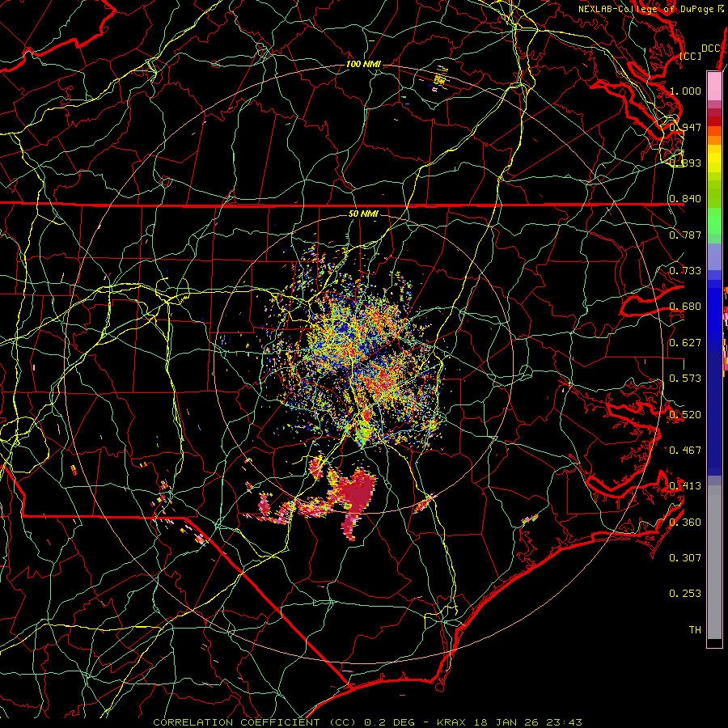Click the 0.467 value on the scale

685,451
